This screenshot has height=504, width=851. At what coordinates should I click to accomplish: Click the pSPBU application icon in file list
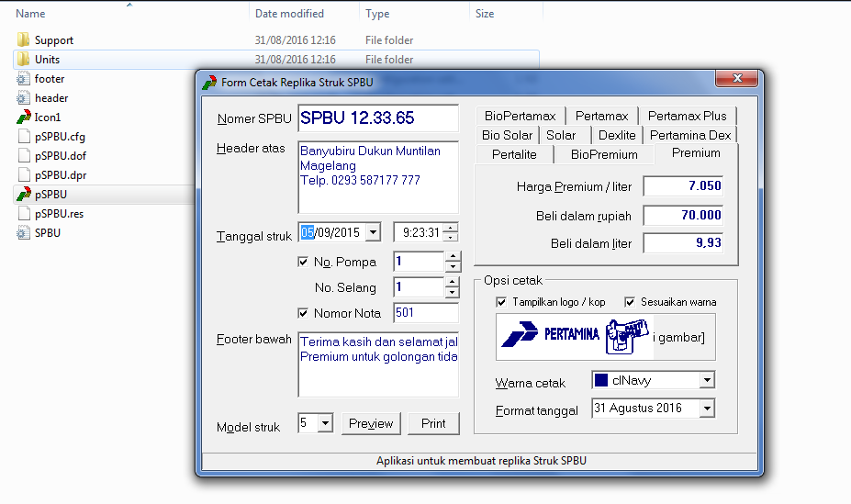[23, 195]
